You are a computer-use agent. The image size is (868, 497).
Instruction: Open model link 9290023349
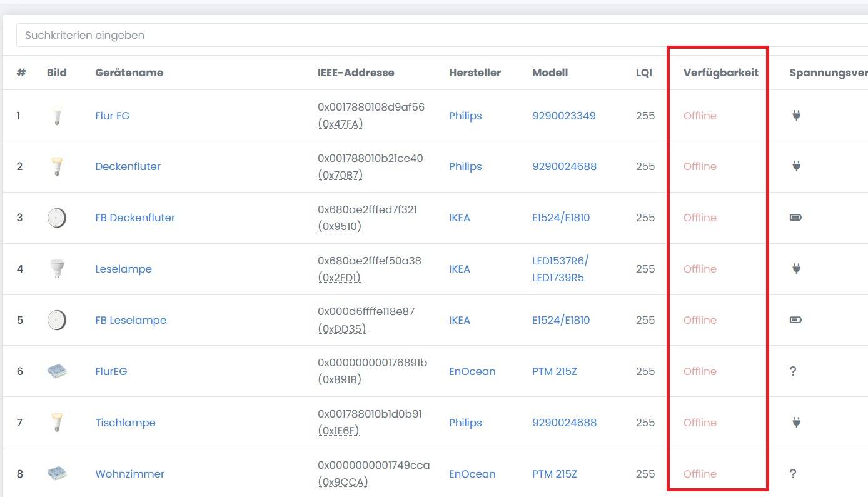pos(563,116)
